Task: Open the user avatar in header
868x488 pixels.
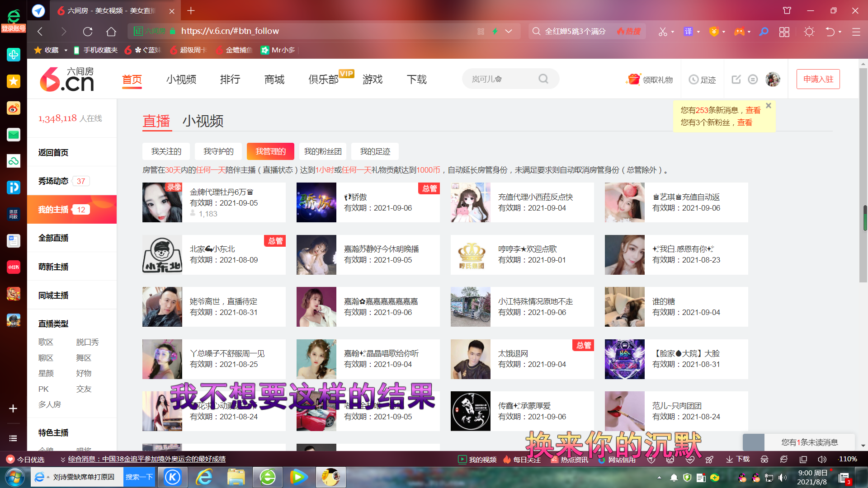Action: 773,79
